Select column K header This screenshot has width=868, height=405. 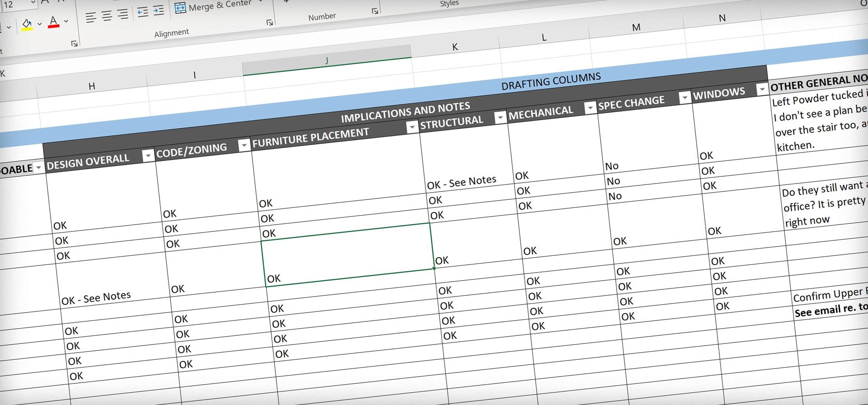click(x=455, y=47)
